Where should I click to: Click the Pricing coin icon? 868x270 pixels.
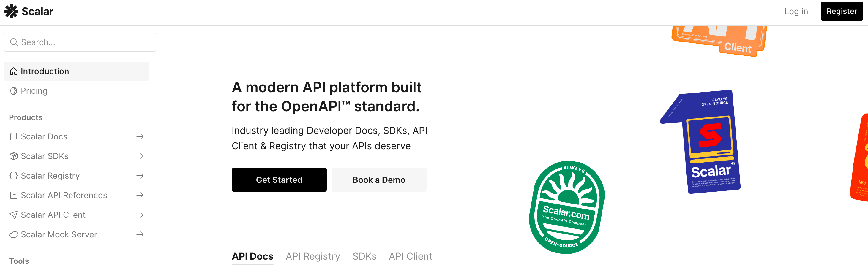pyautogui.click(x=13, y=91)
